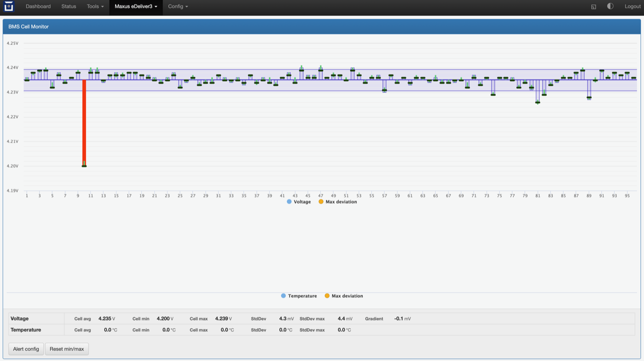
Task: Click orange Max deviation marker under temperature chart
Action: click(327, 296)
